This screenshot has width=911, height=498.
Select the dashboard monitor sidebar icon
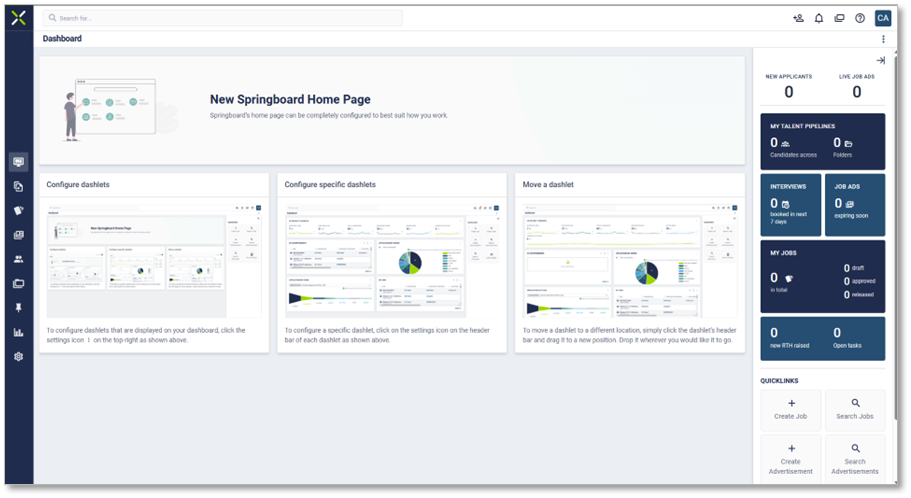click(x=18, y=162)
